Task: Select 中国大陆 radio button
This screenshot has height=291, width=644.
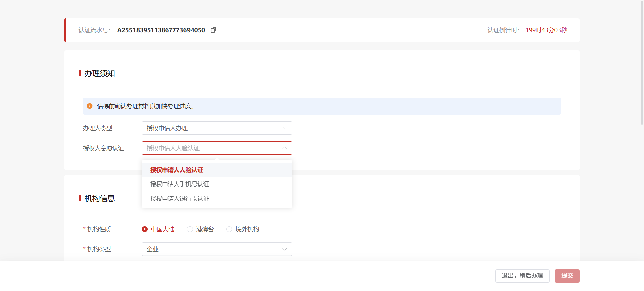Action: click(x=145, y=229)
